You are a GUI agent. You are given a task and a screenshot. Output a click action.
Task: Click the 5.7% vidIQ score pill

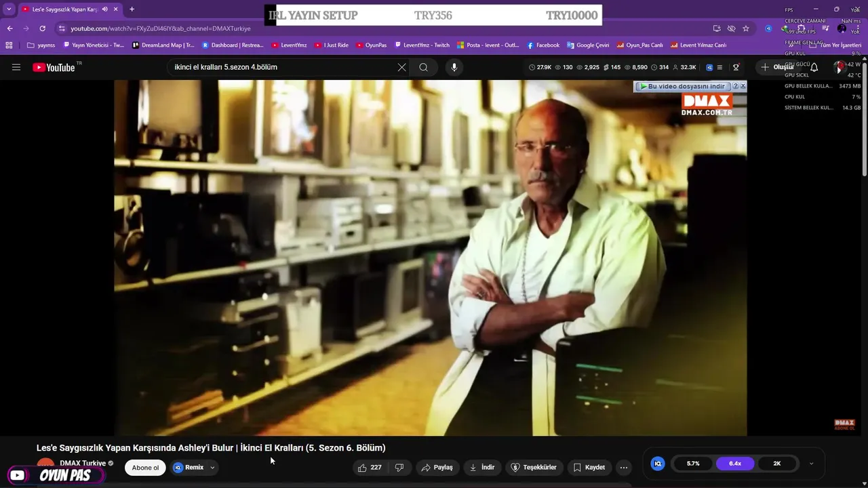coord(693,464)
